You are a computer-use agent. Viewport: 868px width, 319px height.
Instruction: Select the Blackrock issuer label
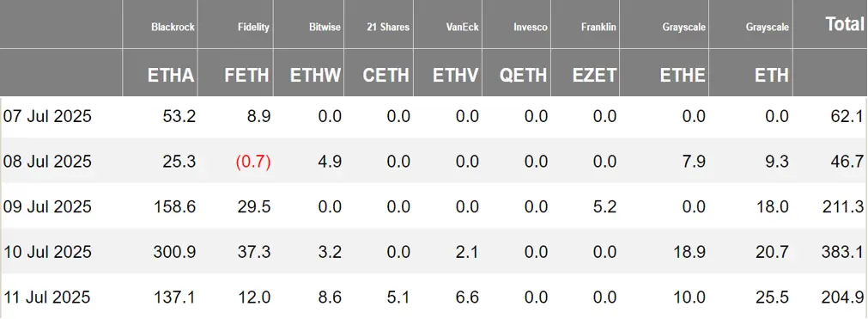click(173, 27)
